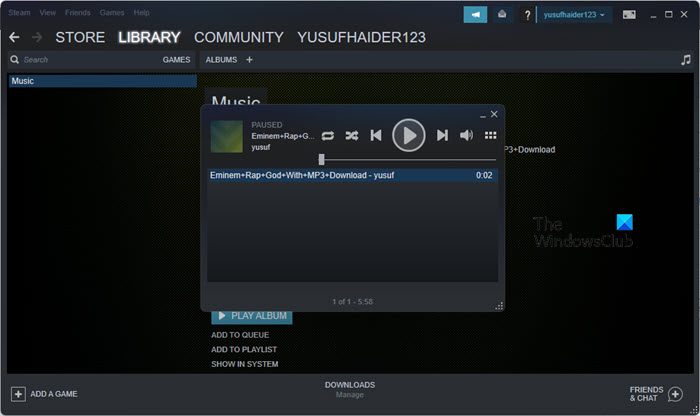Click the announcements megaphone icon

(x=475, y=15)
